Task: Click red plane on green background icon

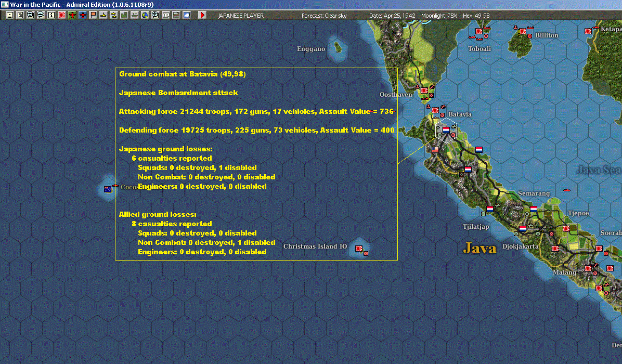Action: (x=72, y=15)
